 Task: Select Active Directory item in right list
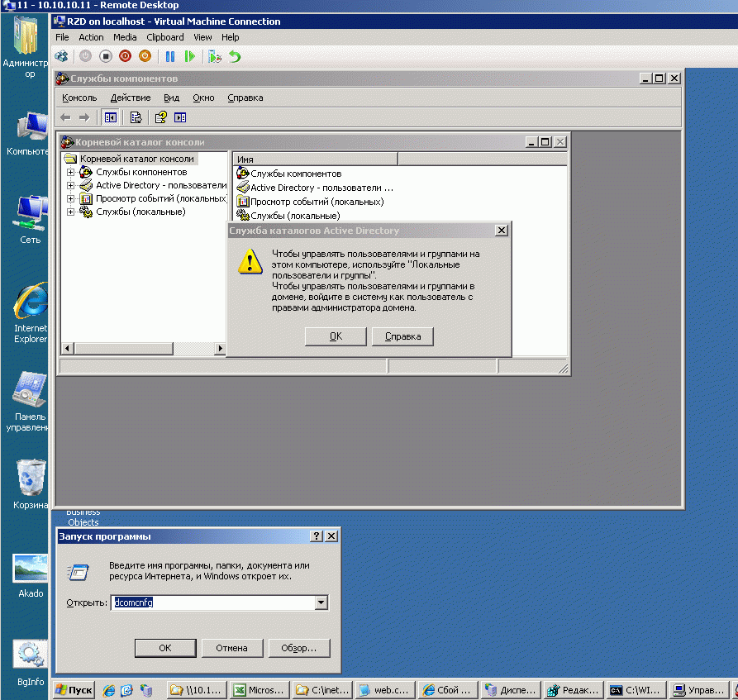click(x=321, y=188)
